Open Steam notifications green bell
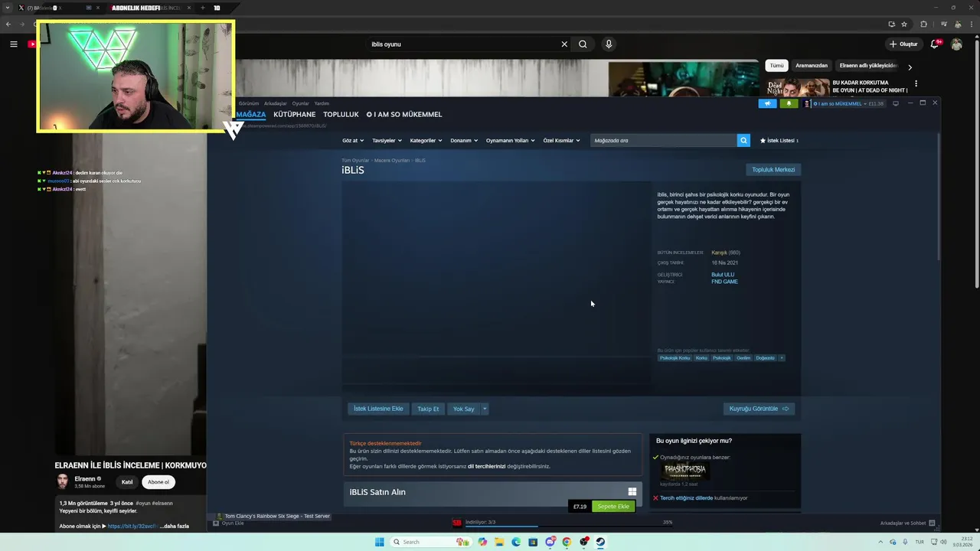Screen dimensions: 980x551 [x=789, y=103]
